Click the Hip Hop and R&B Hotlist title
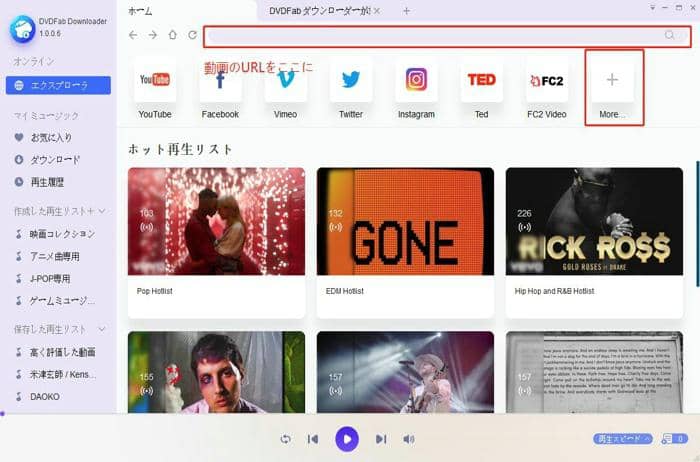 click(554, 291)
